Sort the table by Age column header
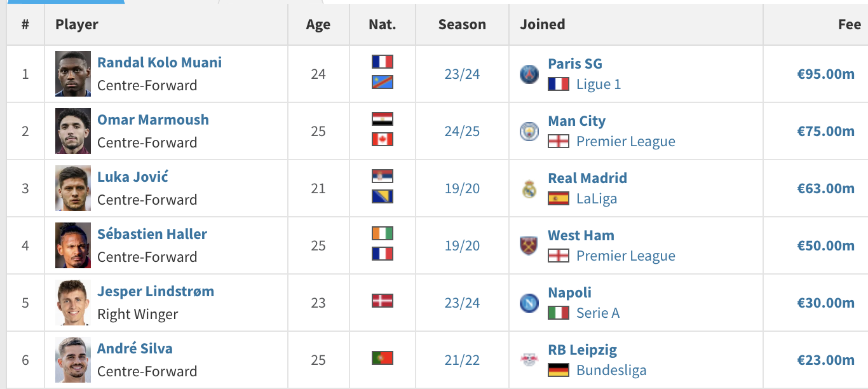Image resolution: width=868 pixels, height=389 pixels. pos(318,25)
